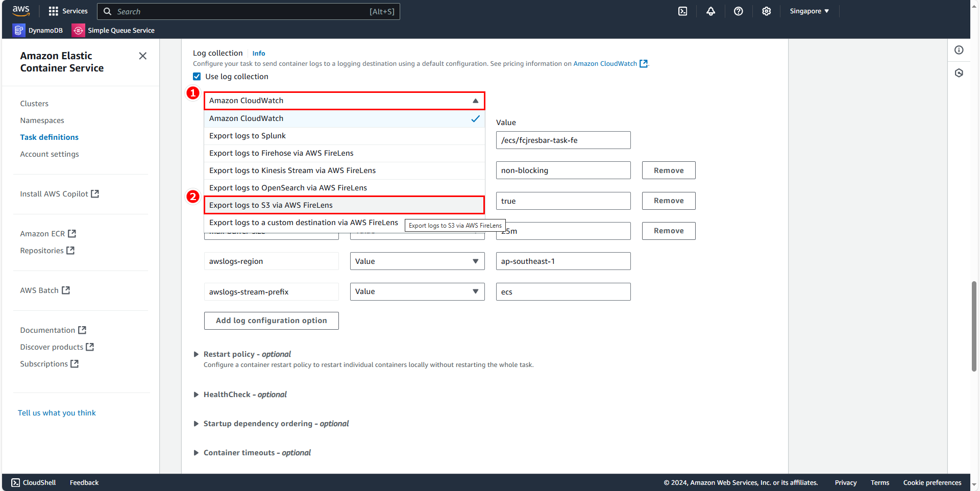Remove the non-blocking log option

tap(669, 170)
